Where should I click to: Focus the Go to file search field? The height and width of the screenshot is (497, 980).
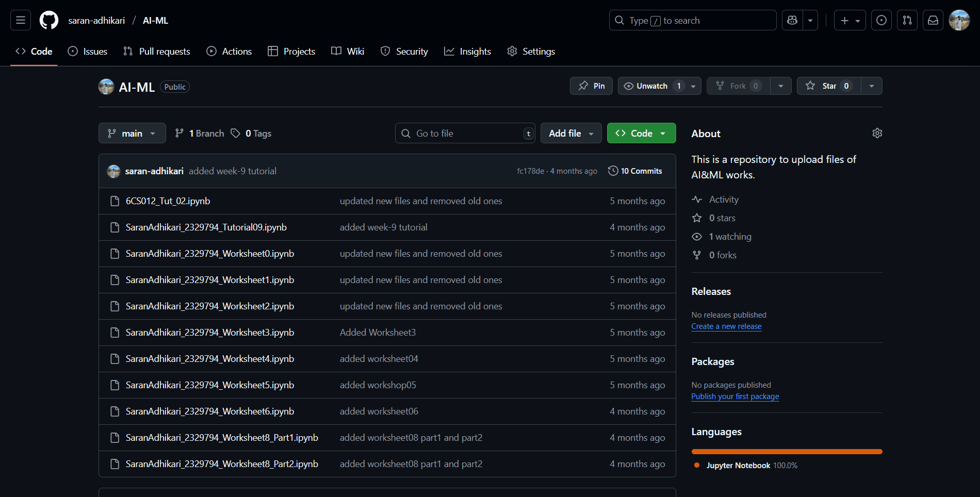pyautogui.click(x=464, y=133)
